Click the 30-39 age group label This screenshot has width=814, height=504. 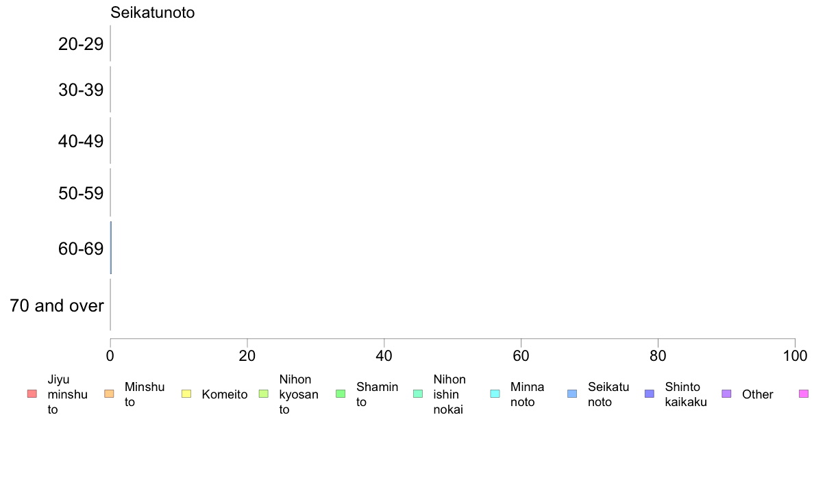coord(81,90)
